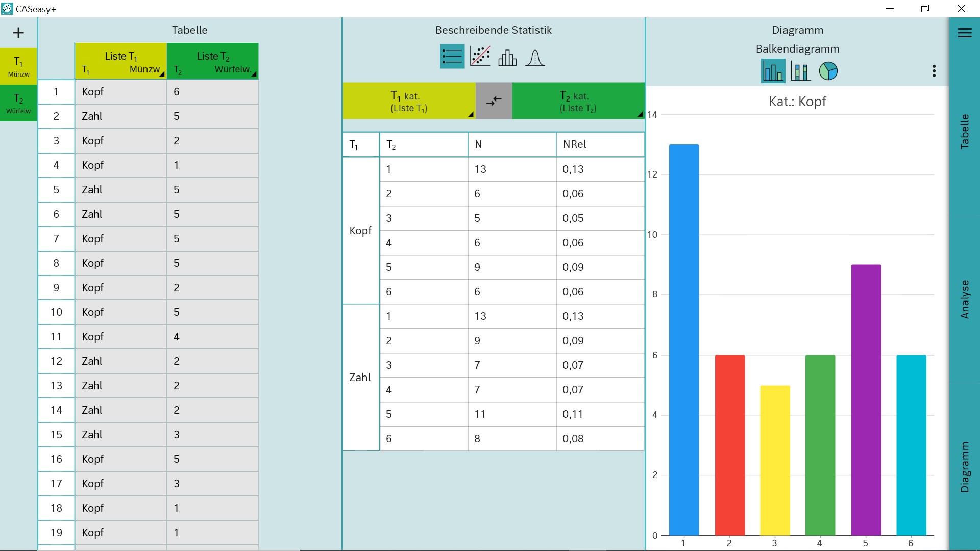The height and width of the screenshot is (551, 980).
Task: Click the plus icon to add list
Action: tap(18, 33)
